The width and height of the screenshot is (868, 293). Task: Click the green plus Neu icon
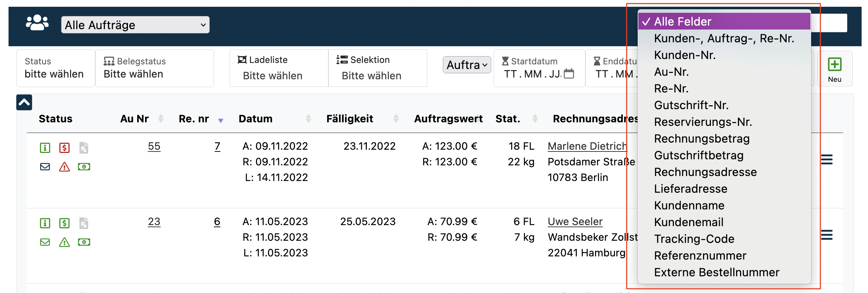834,65
